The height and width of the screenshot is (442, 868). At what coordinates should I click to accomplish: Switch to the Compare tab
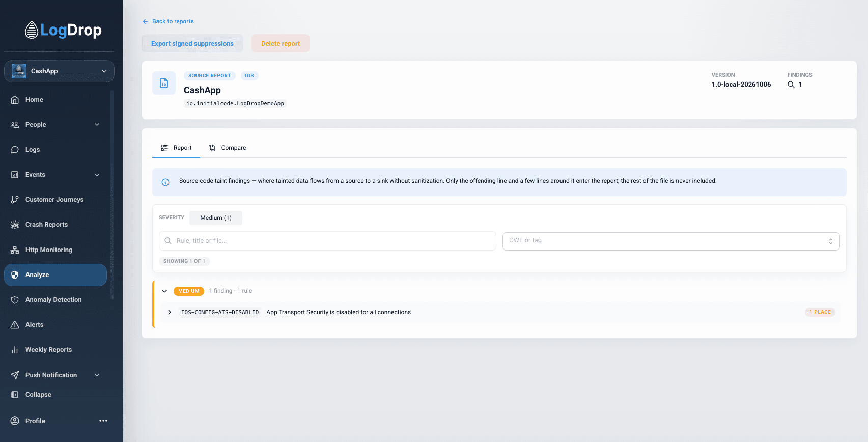click(228, 148)
